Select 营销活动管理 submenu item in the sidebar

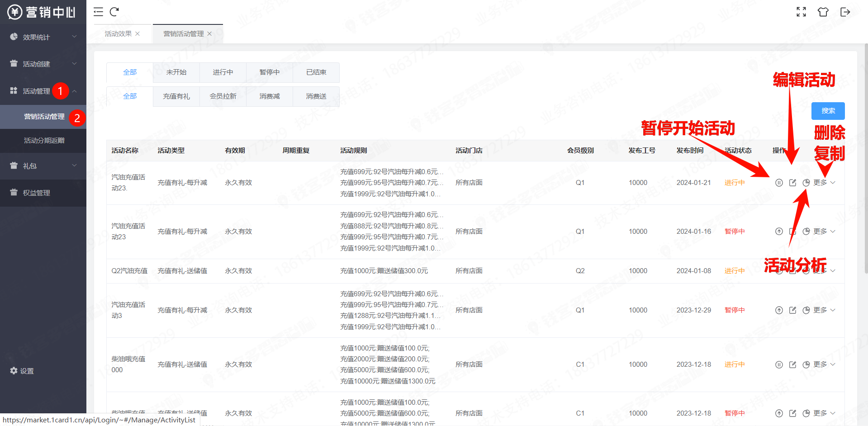[x=43, y=117]
